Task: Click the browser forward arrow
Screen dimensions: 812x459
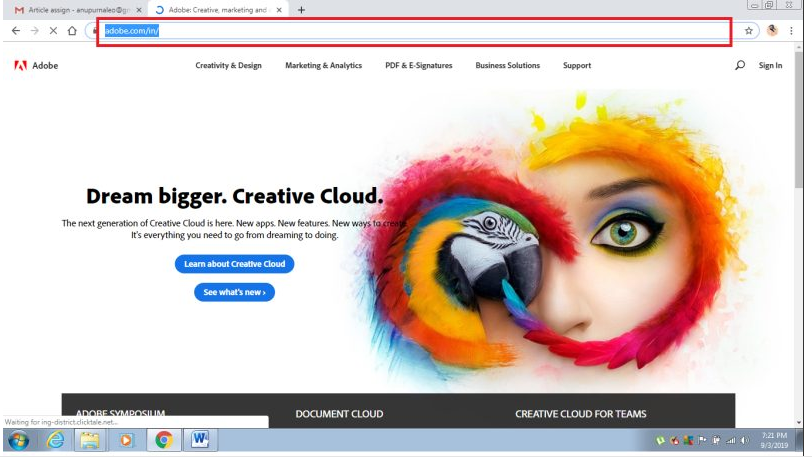Action: pos(35,31)
